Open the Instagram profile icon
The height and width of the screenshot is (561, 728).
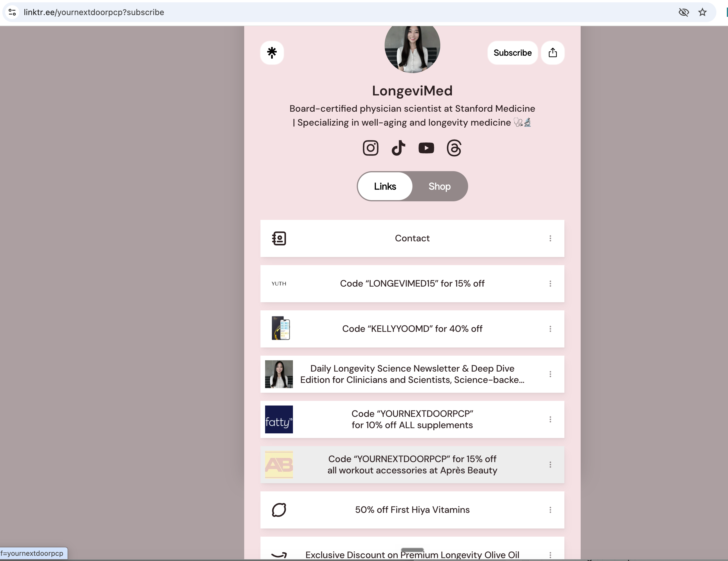click(x=370, y=148)
